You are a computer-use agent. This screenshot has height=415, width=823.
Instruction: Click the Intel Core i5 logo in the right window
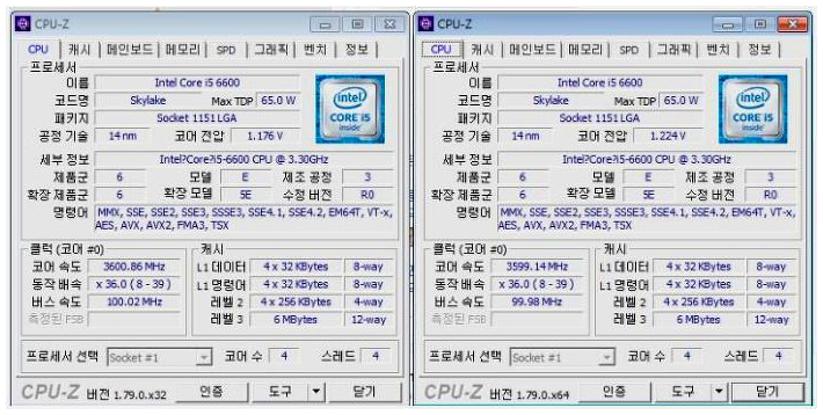point(753,109)
